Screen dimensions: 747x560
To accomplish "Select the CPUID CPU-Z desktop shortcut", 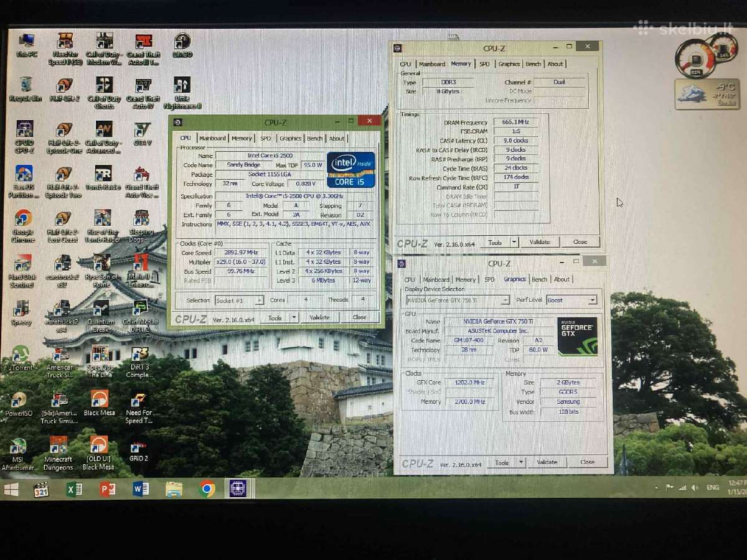I will click(x=24, y=137).
